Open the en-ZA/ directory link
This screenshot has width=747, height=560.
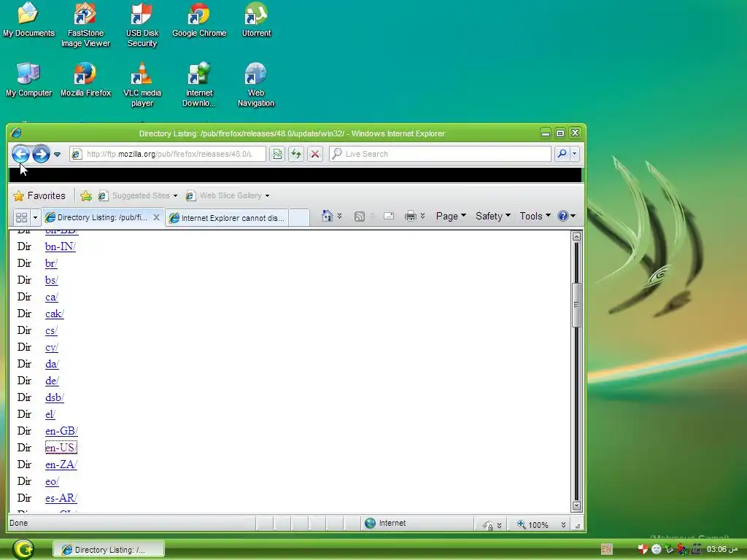[x=61, y=464]
